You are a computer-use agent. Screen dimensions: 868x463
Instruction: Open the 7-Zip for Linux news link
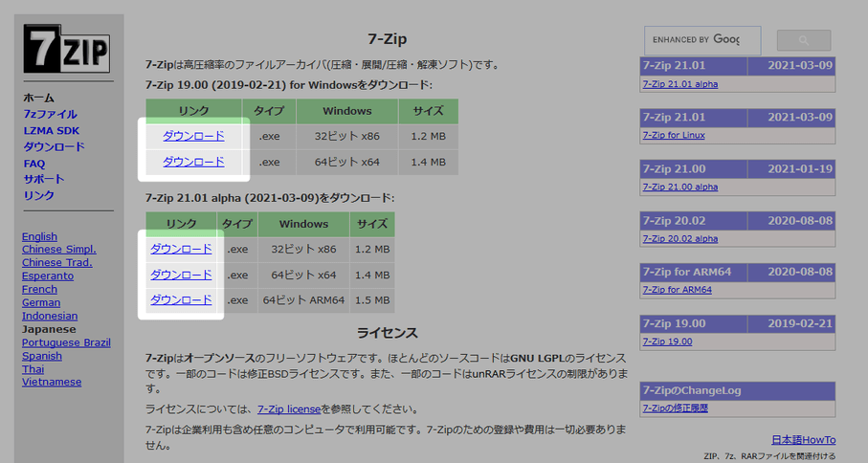(x=674, y=135)
